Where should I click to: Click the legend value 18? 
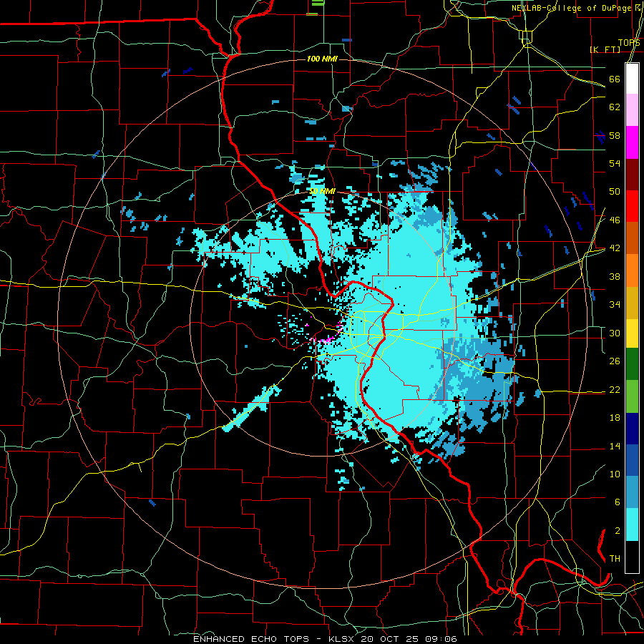coord(615,418)
